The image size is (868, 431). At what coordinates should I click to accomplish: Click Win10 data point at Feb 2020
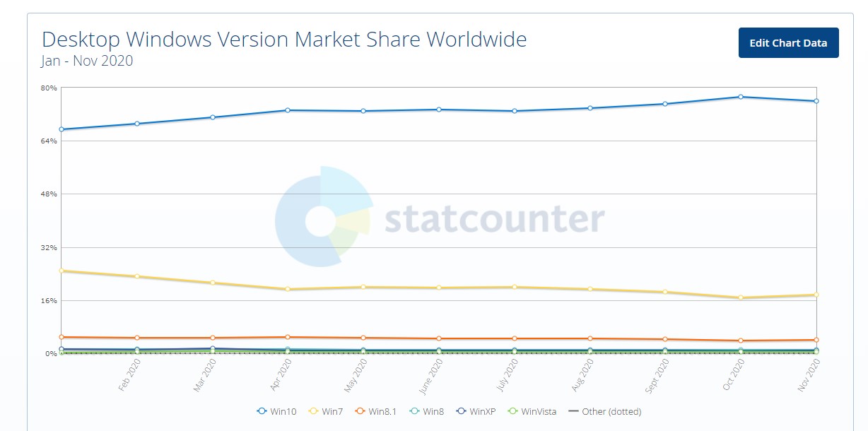137,124
